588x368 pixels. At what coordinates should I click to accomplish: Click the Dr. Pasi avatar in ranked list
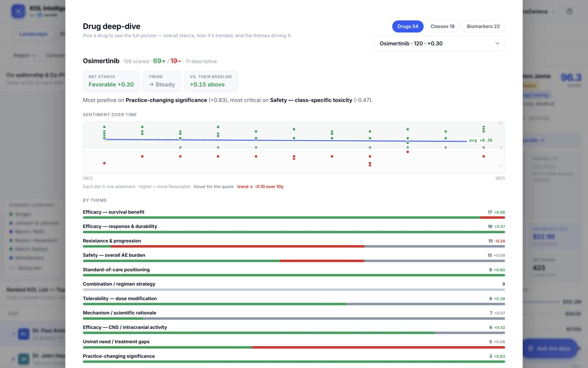24,334
